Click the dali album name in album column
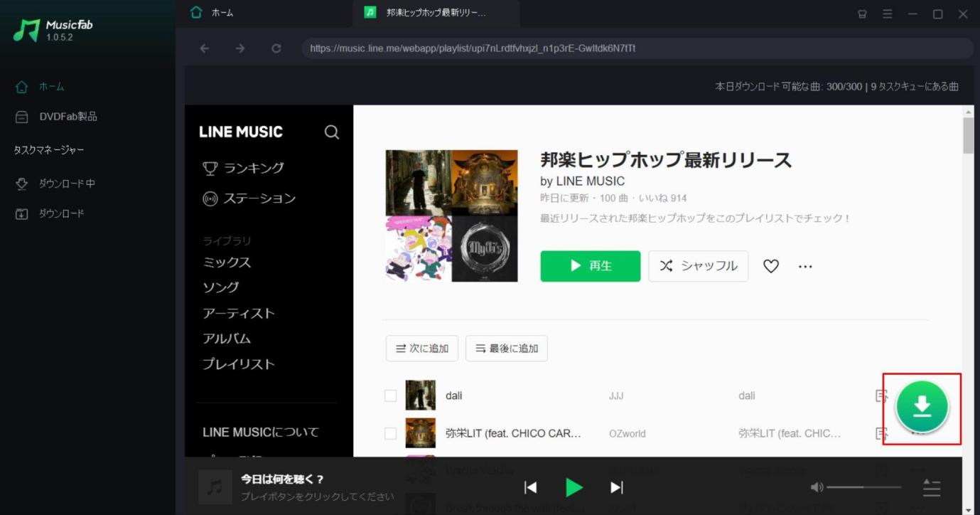The image size is (980, 515). (x=747, y=395)
